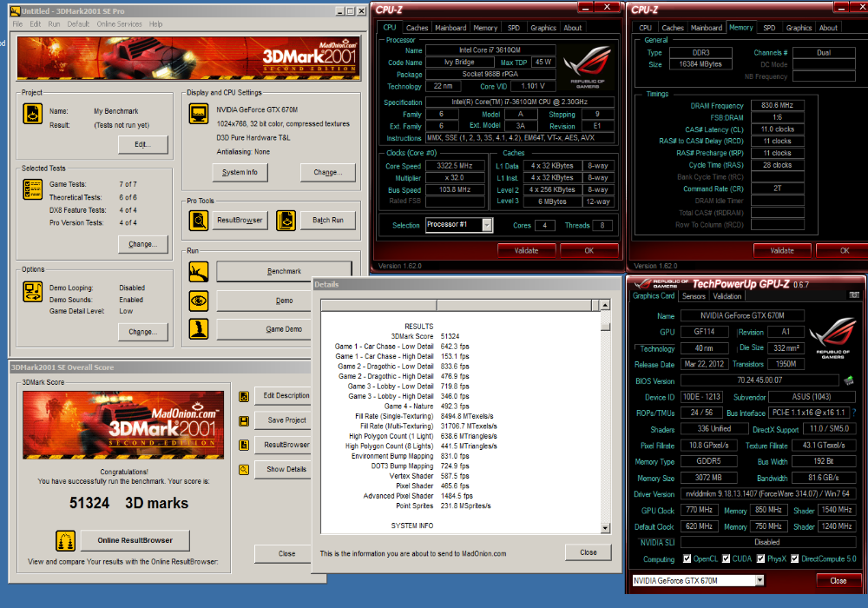This screenshot has height=608, width=868.
Task: Click Change... button under Selected Tests
Action: 142,244
